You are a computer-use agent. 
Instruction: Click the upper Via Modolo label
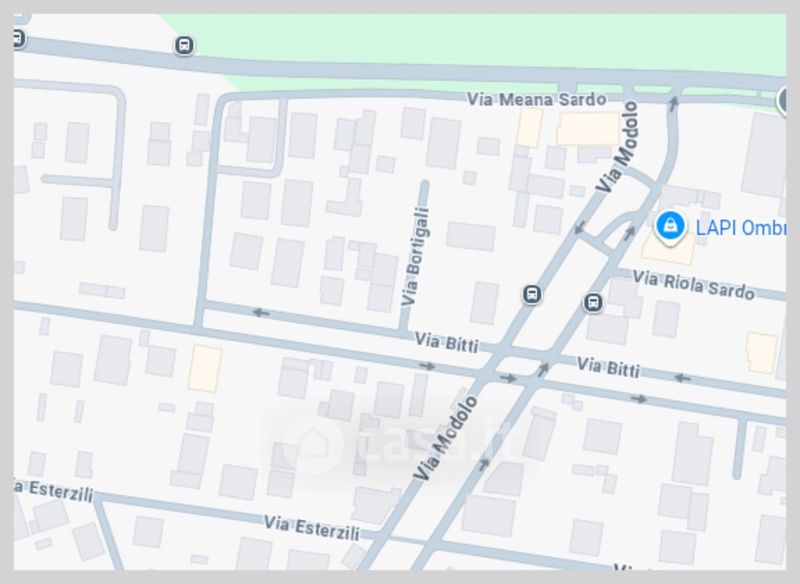pos(617,147)
